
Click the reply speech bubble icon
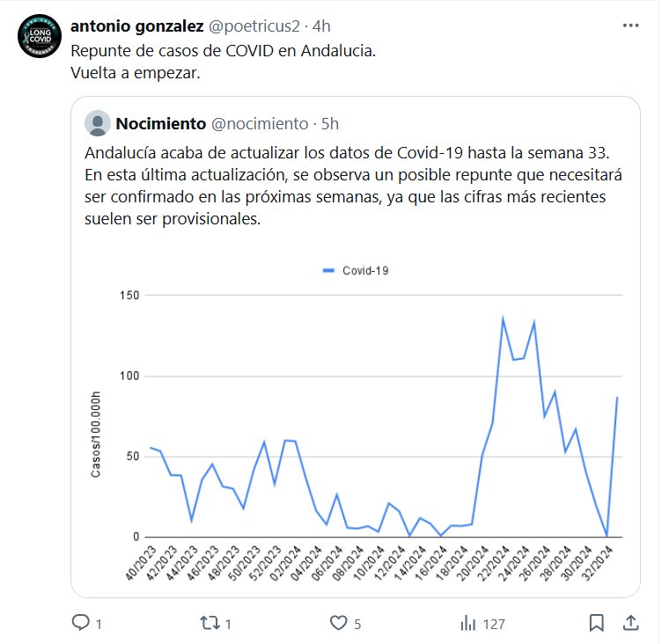[81, 623]
